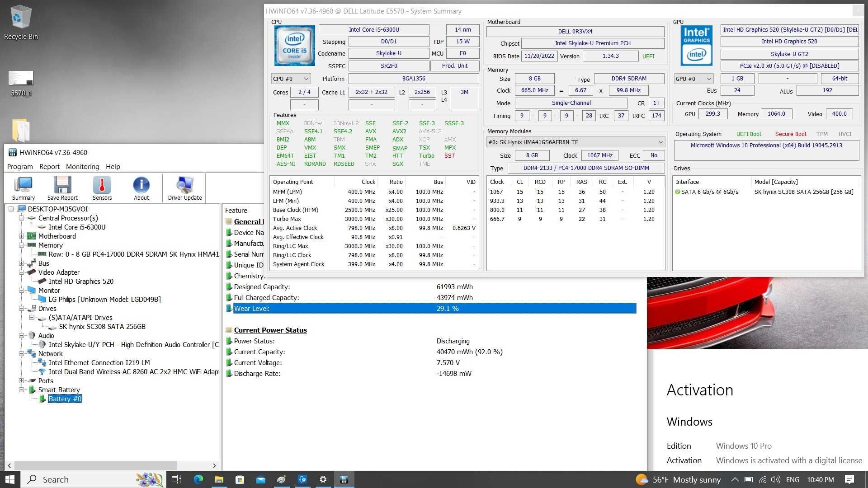Select Intel Core i5-6300U tree item
Screen dimensions: 868x488
click(77, 227)
